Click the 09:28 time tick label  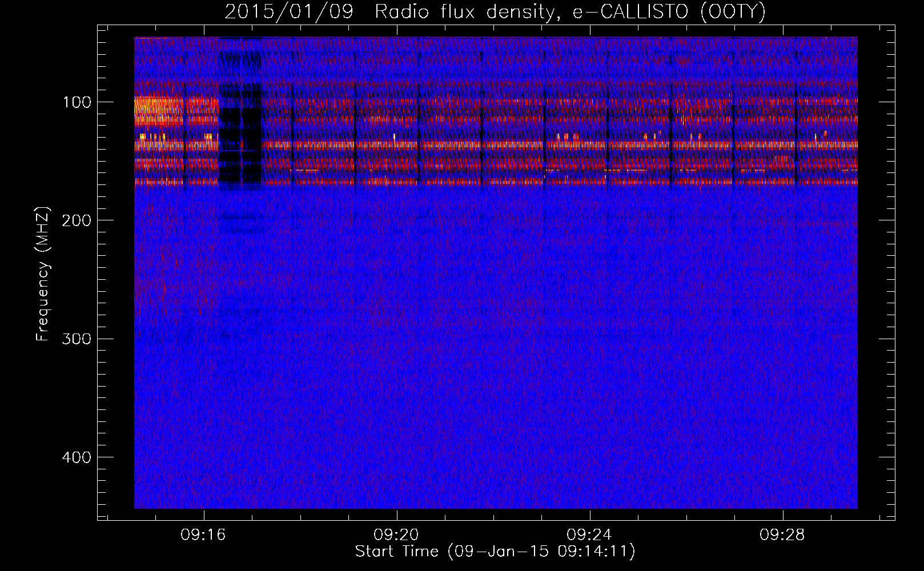click(782, 535)
